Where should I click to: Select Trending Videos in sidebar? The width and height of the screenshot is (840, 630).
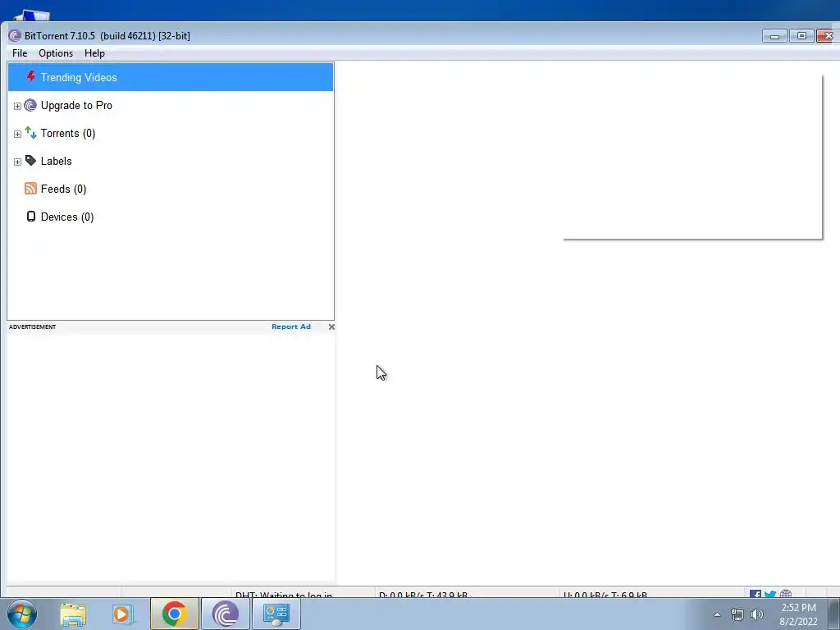171,77
